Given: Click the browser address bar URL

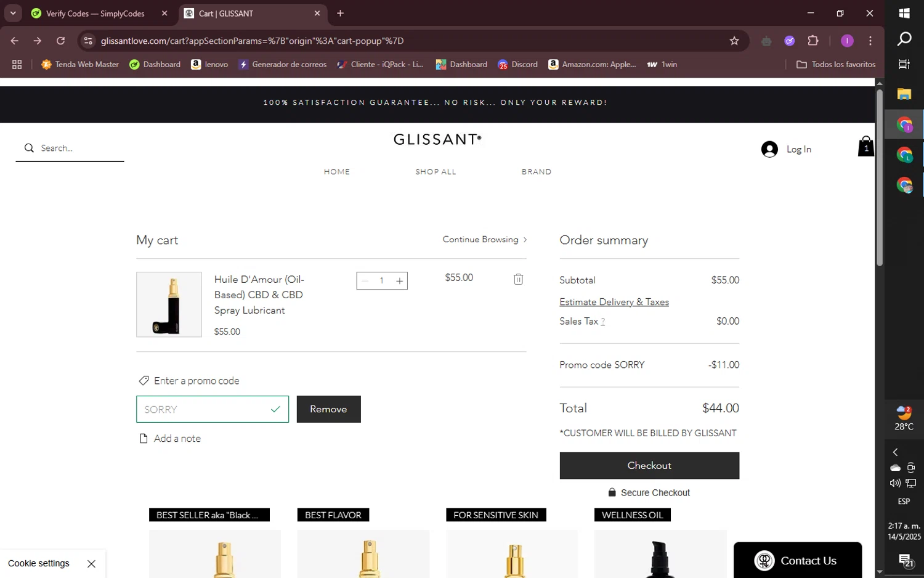Looking at the screenshot, I should tap(252, 41).
